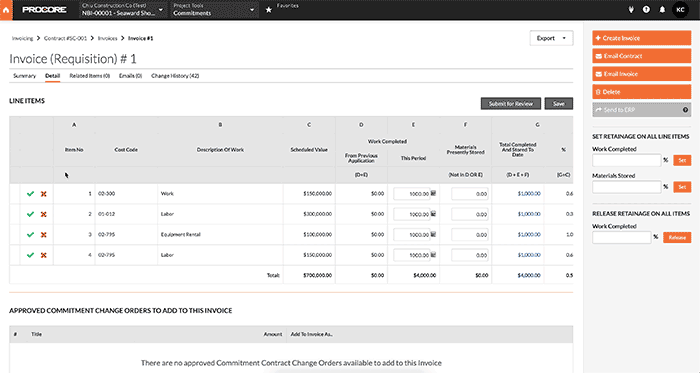Open calculator icon for Equipment Rental row

click(x=433, y=235)
